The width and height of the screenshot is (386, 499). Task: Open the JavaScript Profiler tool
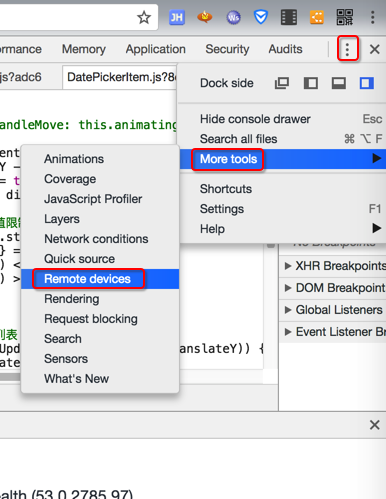(100, 199)
